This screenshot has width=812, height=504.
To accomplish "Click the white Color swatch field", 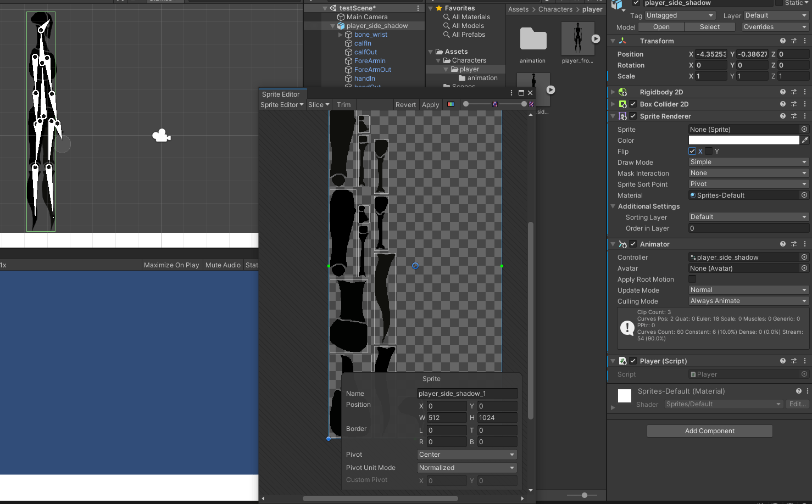I will pos(743,141).
